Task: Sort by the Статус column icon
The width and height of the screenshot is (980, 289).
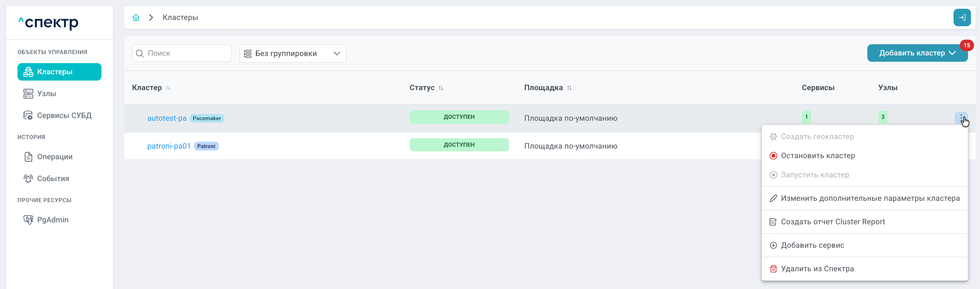Action: click(441, 88)
